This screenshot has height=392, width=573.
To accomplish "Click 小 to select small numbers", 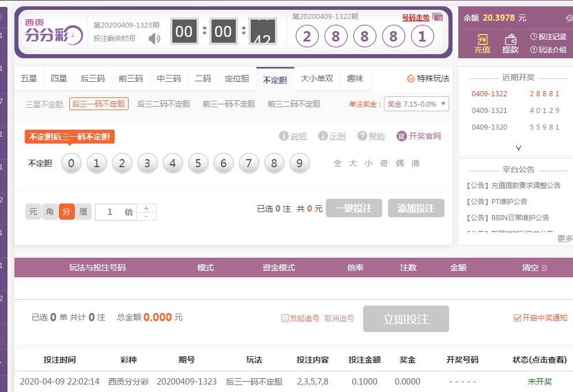I will click(368, 163).
